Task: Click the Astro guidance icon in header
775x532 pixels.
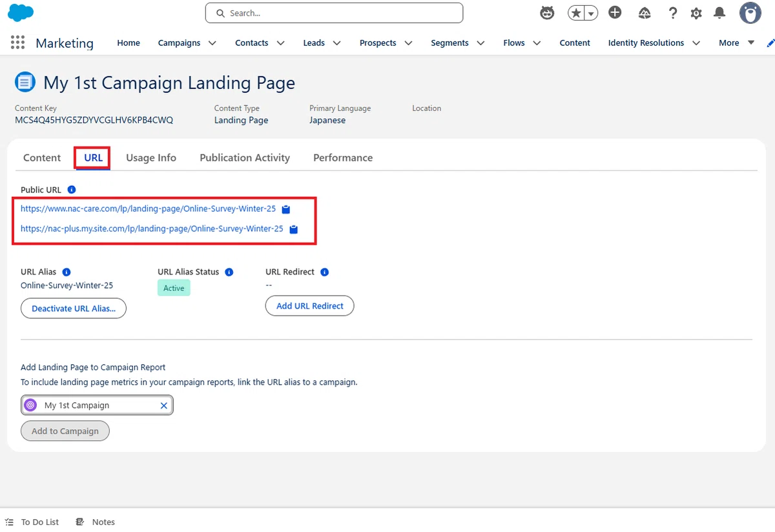Action: click(x=547, y=13)
